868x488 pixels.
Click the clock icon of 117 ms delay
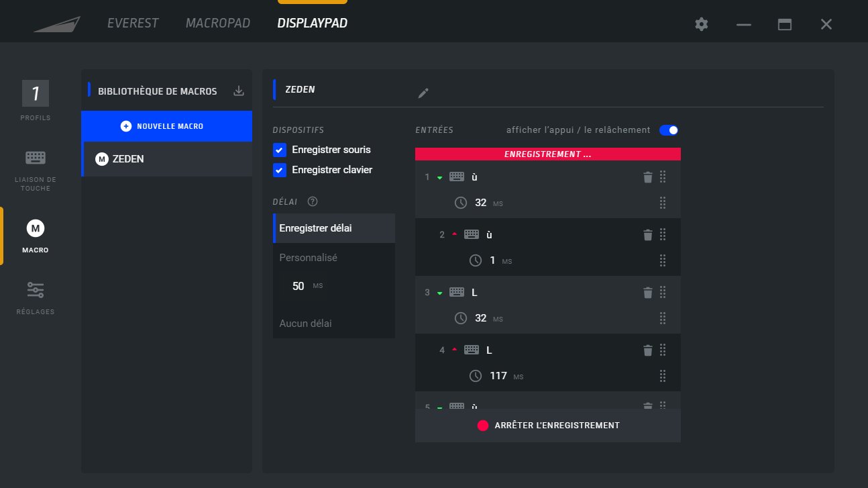click(476, 376)
